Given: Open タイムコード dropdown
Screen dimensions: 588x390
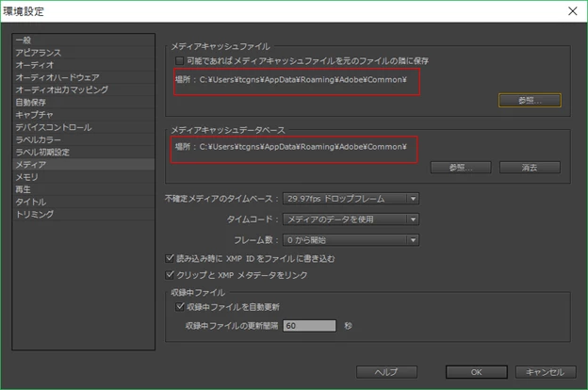Looking at the screenshot, I should pyautogui.click(x=351, y=219).
